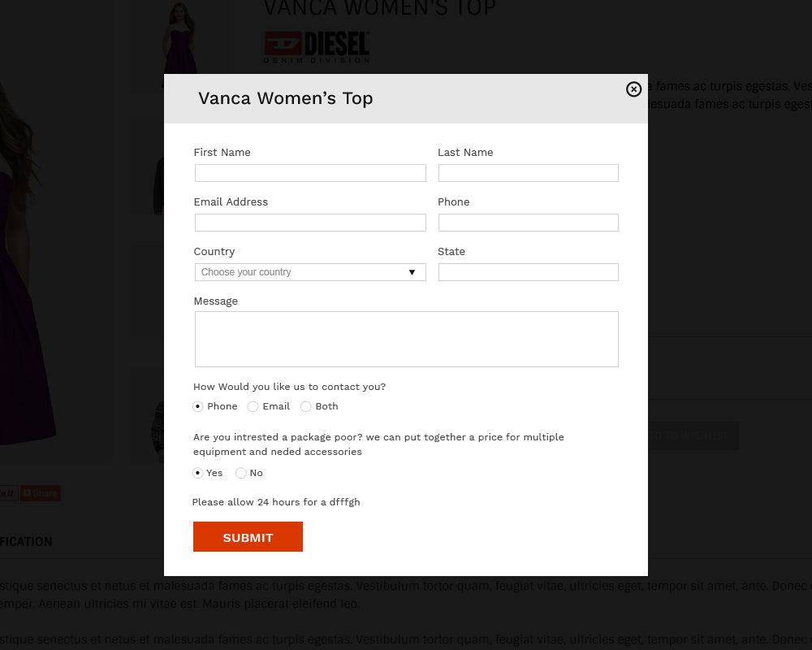Click the 'Country' field label

coord(214,251)
